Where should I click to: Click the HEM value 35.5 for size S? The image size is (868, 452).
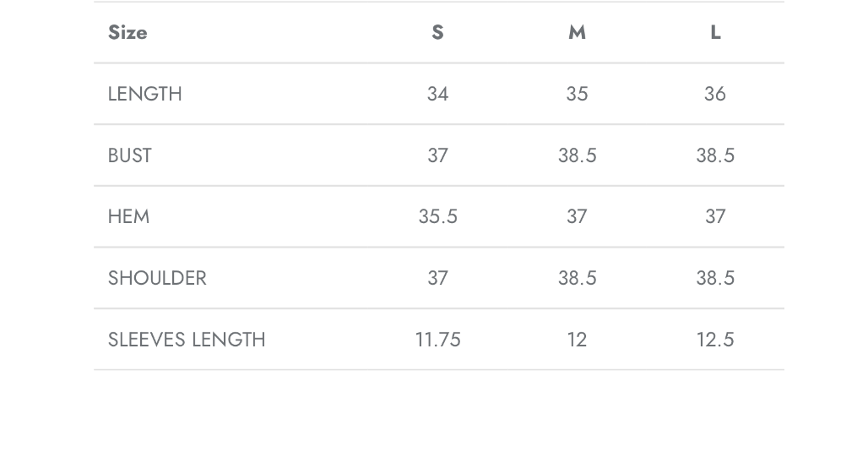pos(437,217)
